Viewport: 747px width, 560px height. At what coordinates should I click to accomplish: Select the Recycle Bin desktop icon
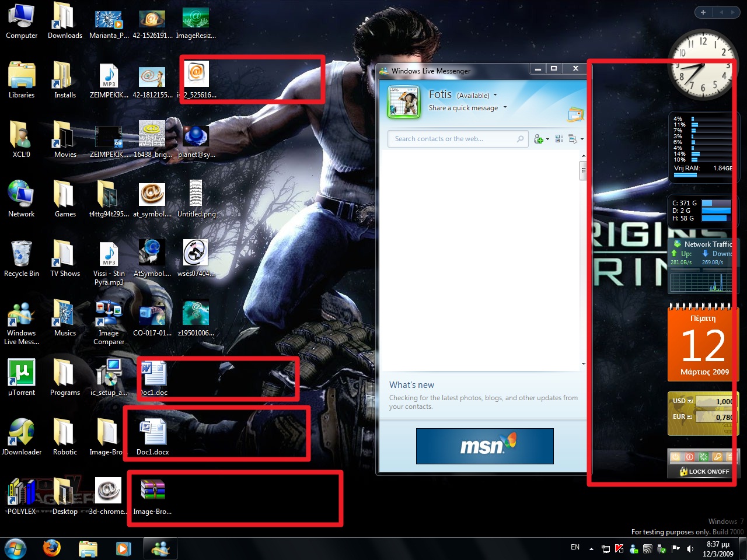pyautogui.click(x=22, y=258)
